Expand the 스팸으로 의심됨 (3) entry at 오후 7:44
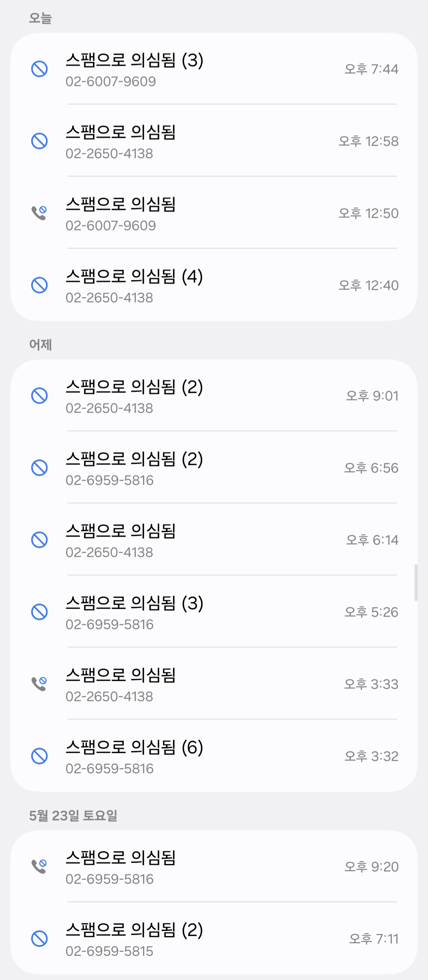 pyautogui.click(x=214, y=69)
